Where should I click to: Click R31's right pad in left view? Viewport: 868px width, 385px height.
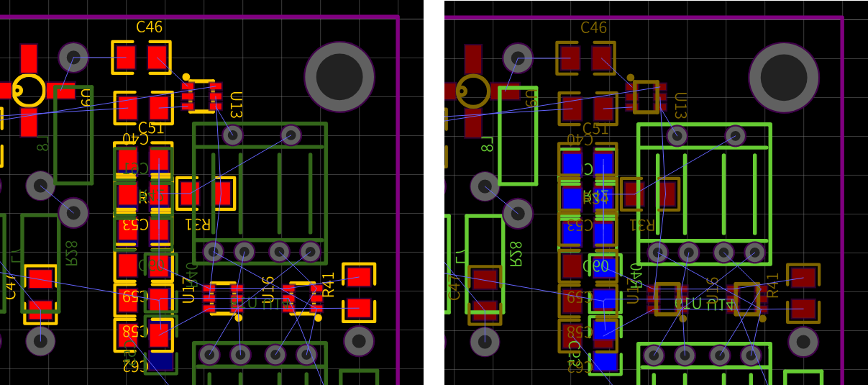click(x=222, y=193)
